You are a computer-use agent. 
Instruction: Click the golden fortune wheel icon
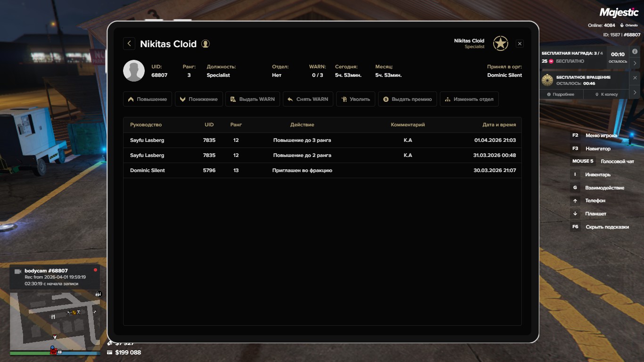tap(547, 80)
